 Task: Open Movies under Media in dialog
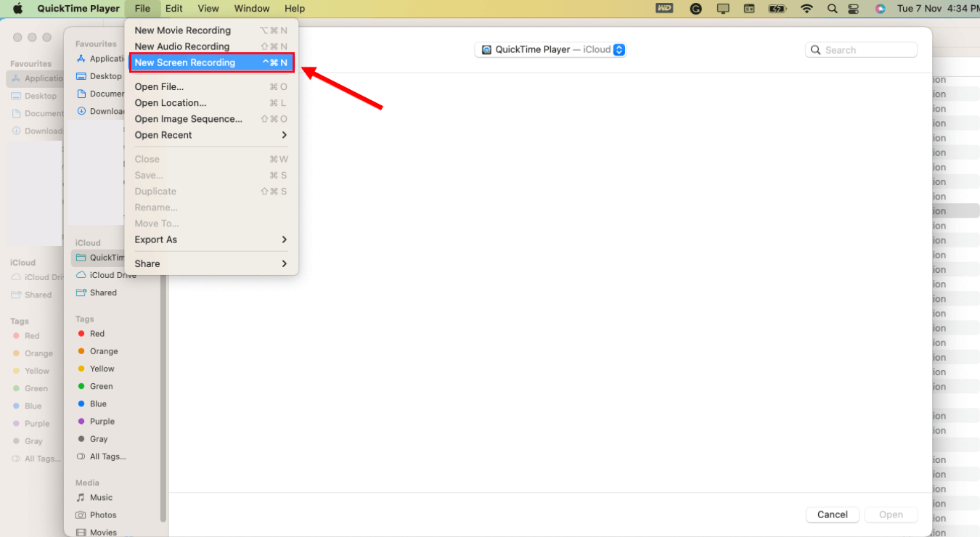(96, 532)
